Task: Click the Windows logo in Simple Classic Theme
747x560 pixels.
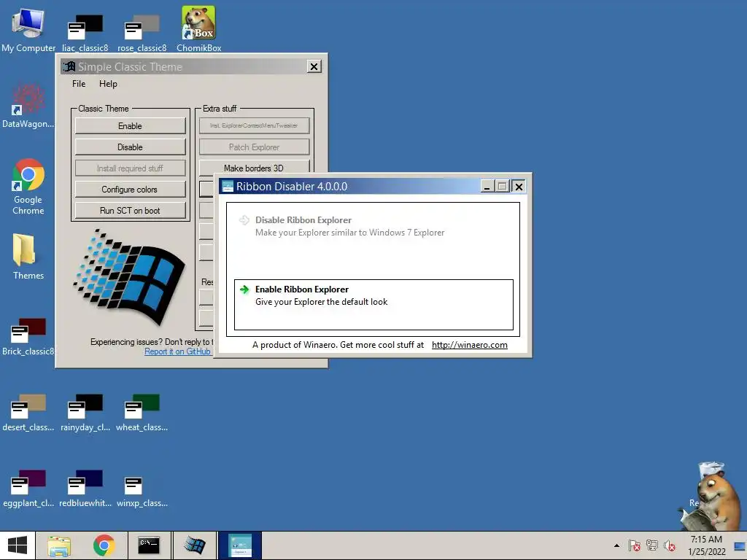Action: (x=128, y=277)
